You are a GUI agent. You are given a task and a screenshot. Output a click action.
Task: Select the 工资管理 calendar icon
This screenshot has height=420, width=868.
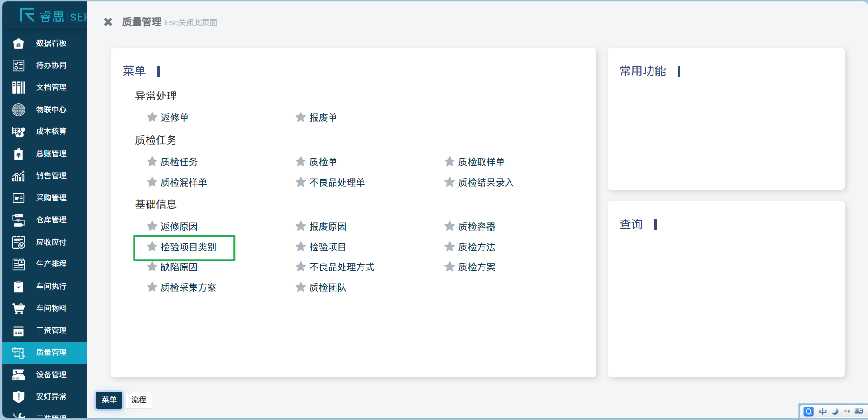(19, 331)
